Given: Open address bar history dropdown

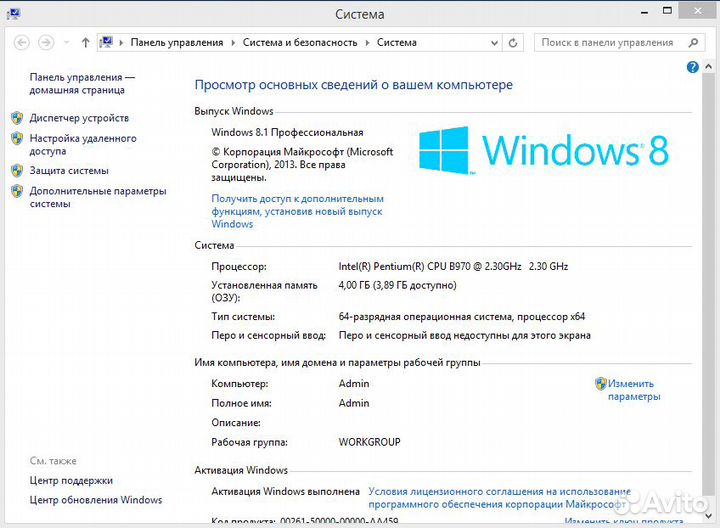Looking at the screenshot, I should [494, 43].
